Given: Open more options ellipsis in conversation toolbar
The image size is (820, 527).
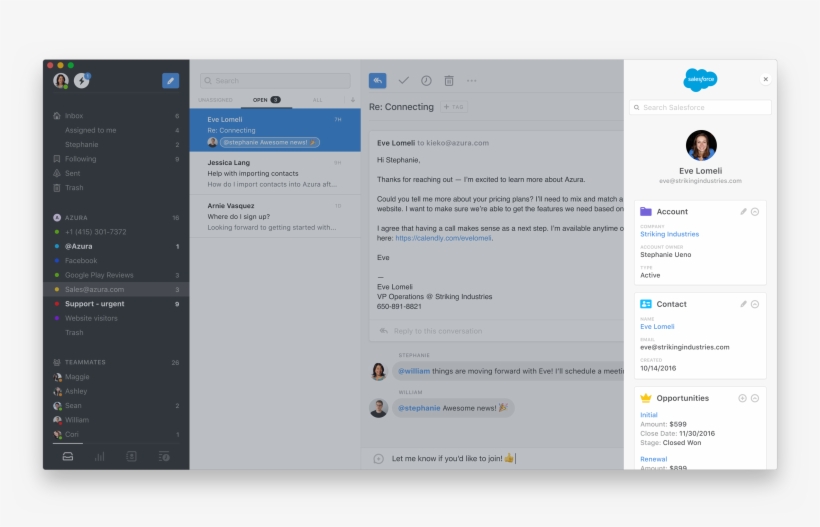Looking at the screenshot, I should click(472, 81).
